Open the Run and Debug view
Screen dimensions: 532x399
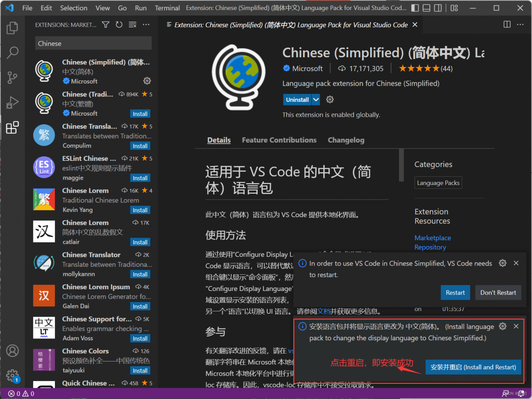click(x=12, y=102)
